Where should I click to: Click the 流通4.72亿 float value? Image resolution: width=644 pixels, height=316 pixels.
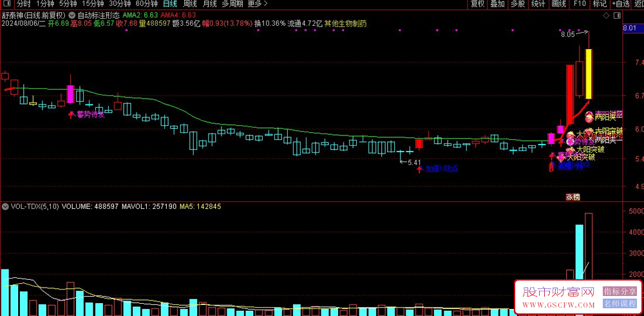click(305, 23)
